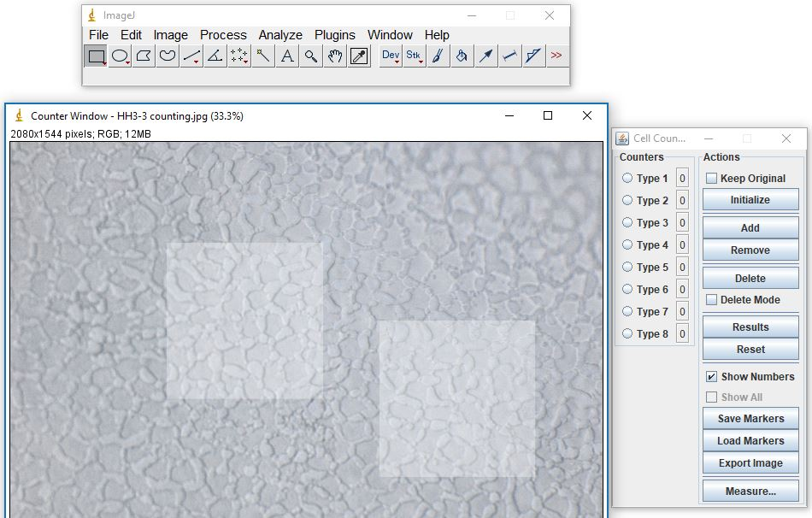Image resolution: width=812 pixels, height=518 pixels.
Task: Open the Analyze menu
Action: 280,35
